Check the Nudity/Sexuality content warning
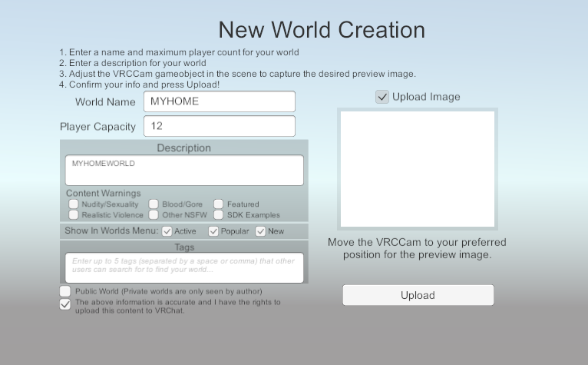 74,204
